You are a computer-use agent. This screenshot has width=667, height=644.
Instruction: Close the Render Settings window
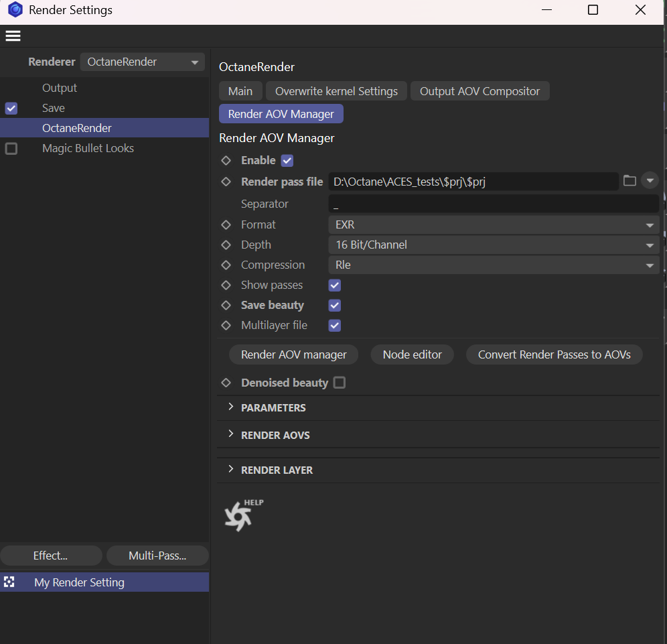pos(640,10)
